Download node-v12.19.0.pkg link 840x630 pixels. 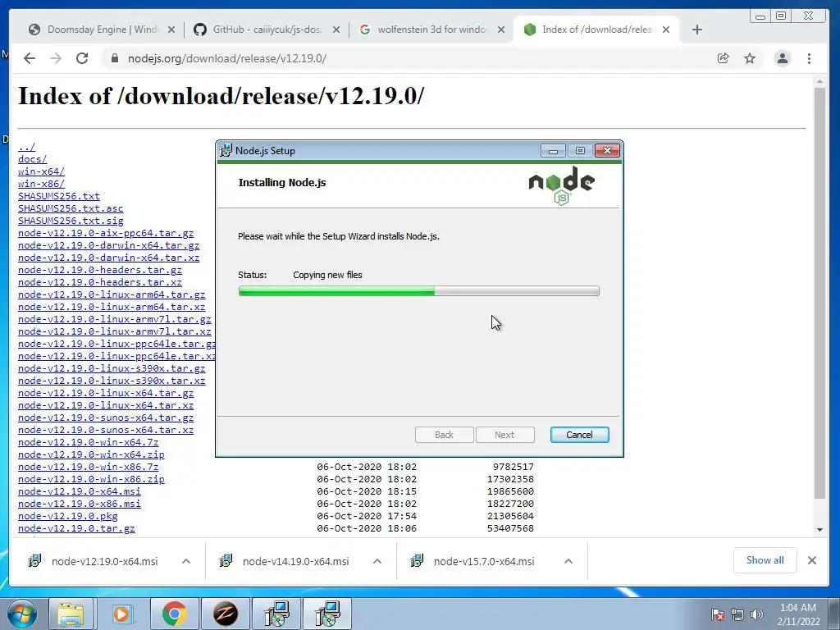[x=67, y=517]
